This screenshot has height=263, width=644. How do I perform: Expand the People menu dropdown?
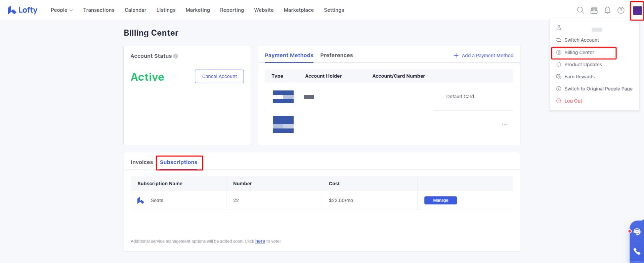(x=61, y=10)
